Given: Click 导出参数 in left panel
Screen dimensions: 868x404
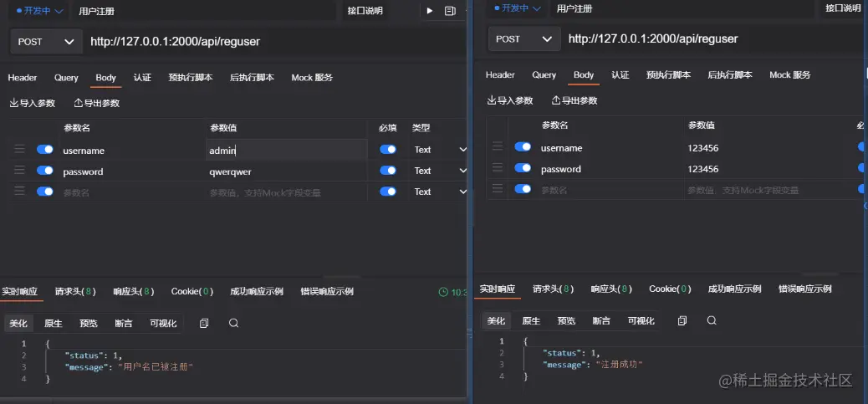Looking at the screenshot, I should click(96, 103).
